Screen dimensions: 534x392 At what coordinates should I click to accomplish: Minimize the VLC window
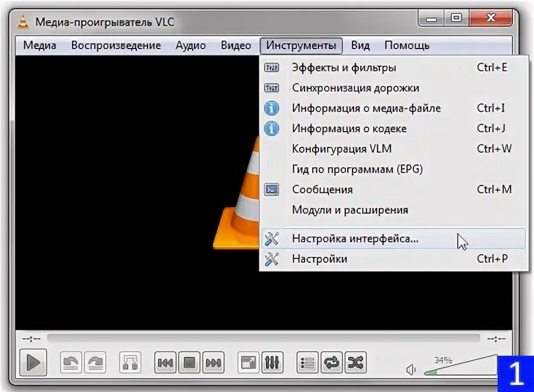pos(431,18)
